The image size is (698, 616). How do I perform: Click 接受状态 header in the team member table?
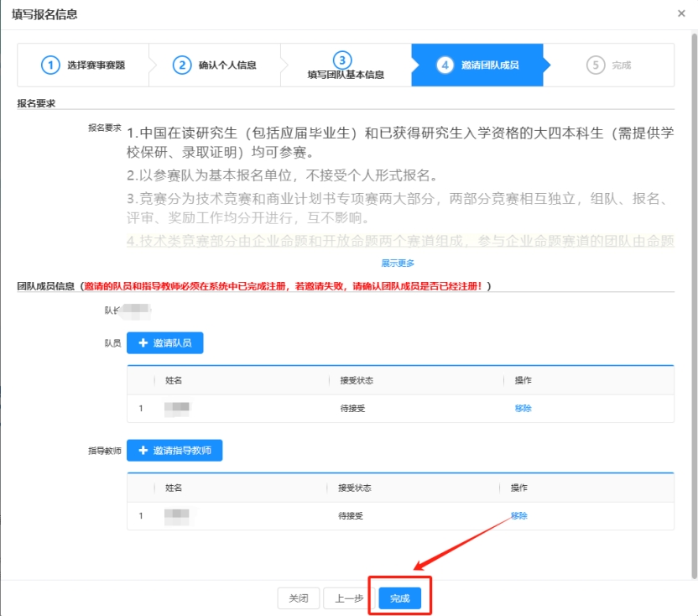(356, 380)
